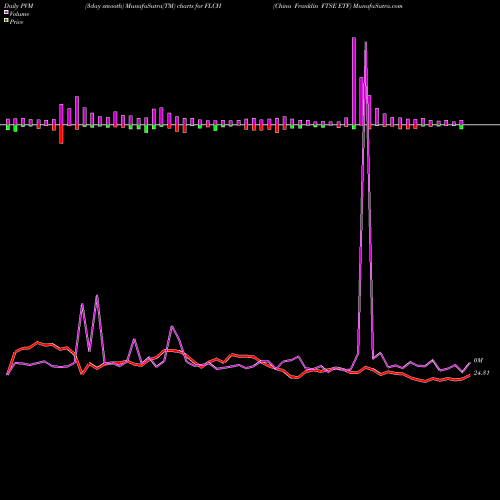Click the 'Price' legend label
The image size is (500, 500).
point(16,22)
